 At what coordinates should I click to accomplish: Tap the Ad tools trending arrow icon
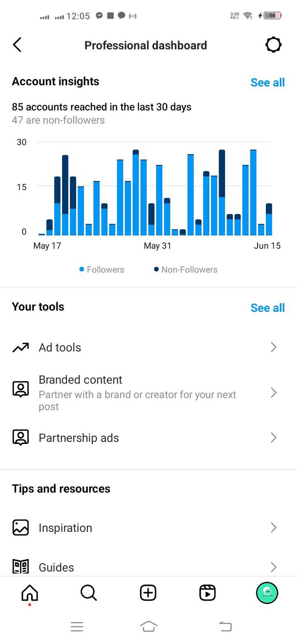[x=20, y=348]
